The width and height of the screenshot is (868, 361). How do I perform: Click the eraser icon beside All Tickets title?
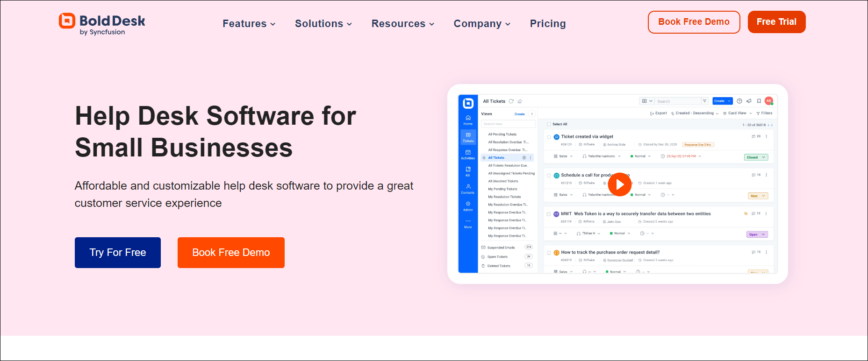pyautogui.click(x=520, y=101)
